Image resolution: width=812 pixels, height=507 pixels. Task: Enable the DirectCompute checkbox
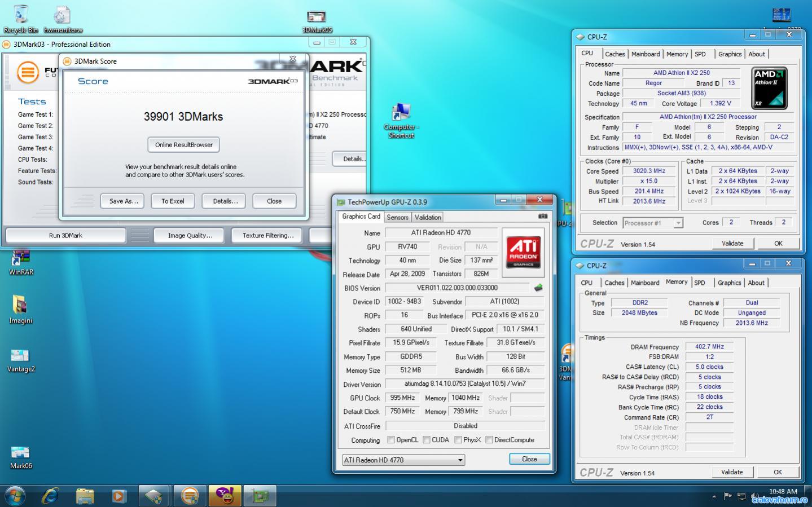coord(489,440)
